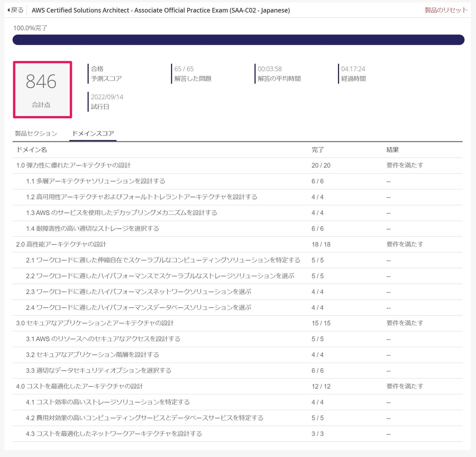
Task: Select row 1.3 デカップリングメカニズムを設計する
Action: (238, 213)
